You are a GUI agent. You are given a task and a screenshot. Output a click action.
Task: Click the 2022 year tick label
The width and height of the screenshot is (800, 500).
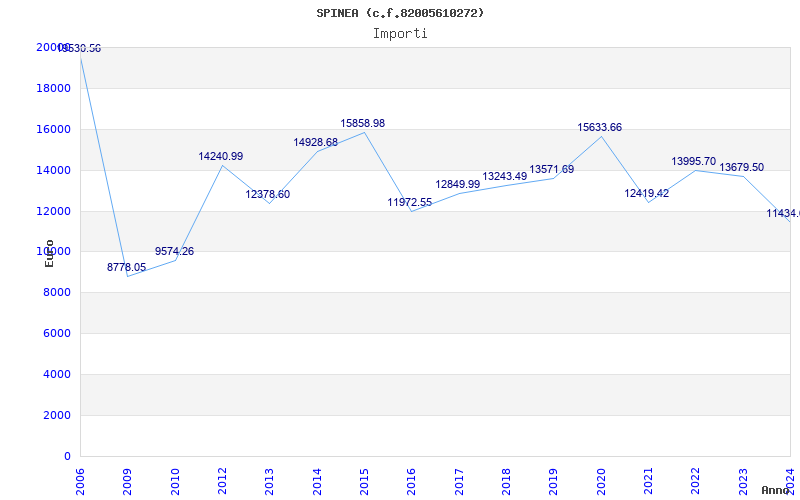[695, 481]
